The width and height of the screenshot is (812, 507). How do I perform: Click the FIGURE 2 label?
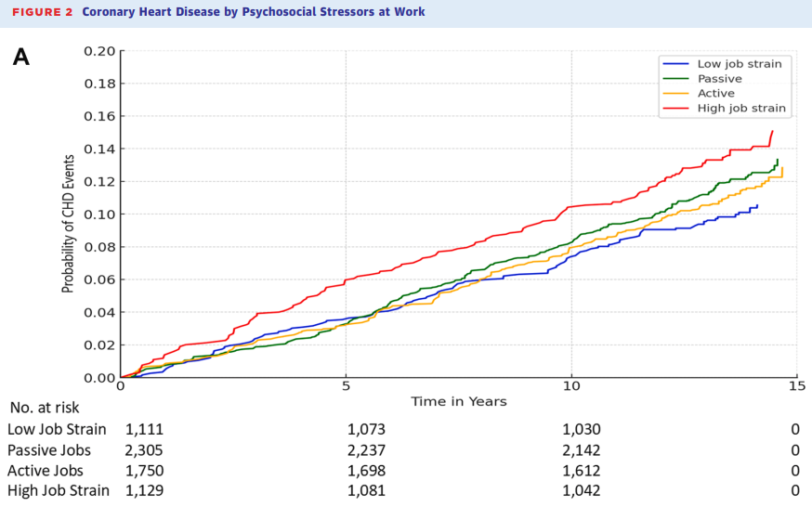click(42, 12)
